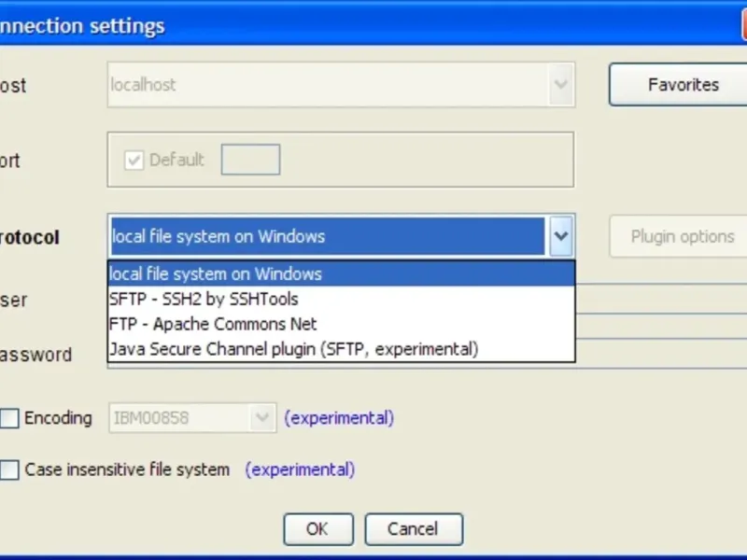Open the IBM00858 encoding dropdown
747x560 pixels.
(262, 418)
